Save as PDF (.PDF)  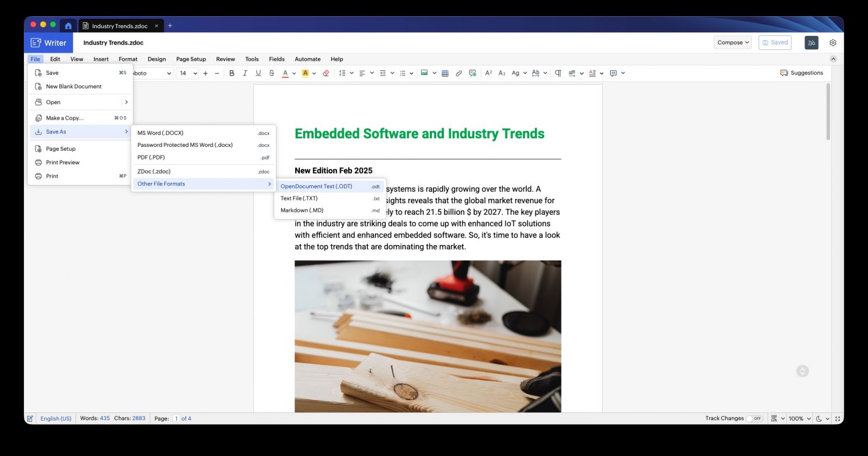(203, 157)
